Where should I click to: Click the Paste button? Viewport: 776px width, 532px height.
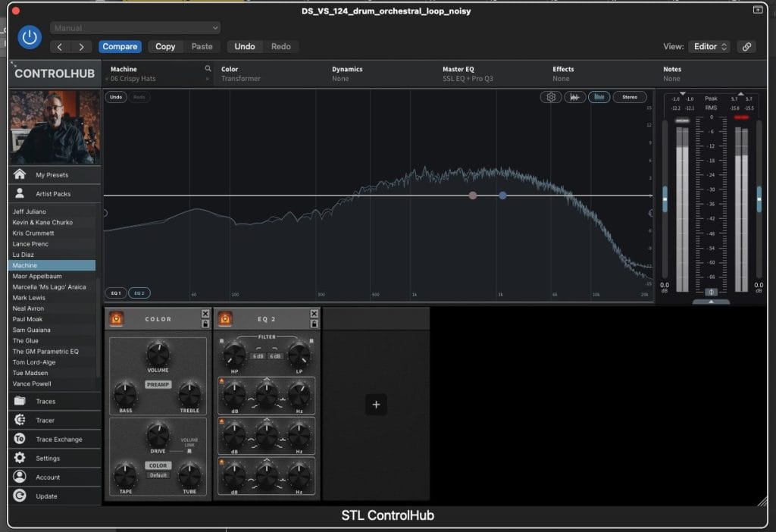[202, 46]
